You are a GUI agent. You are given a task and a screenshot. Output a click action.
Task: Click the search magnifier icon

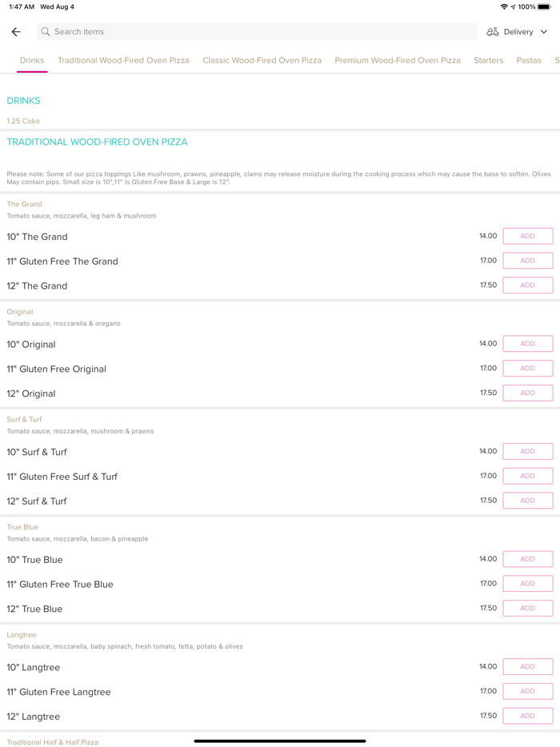click(x=46, y=32)
